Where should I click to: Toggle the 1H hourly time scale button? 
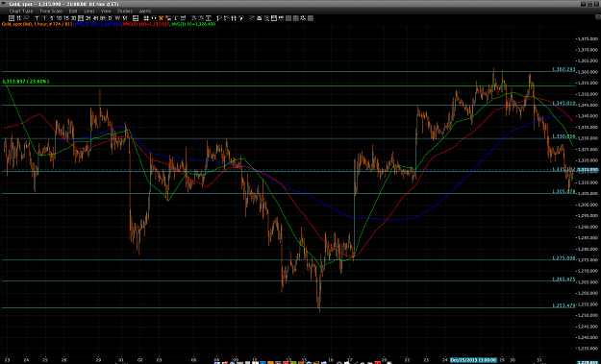point(81,18)
